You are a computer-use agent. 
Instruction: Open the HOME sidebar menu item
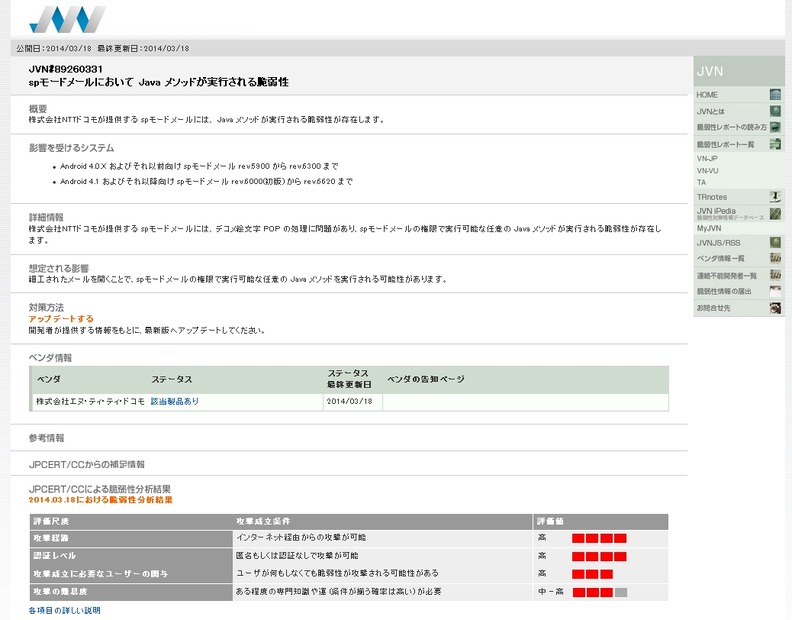tap(707, 95)
